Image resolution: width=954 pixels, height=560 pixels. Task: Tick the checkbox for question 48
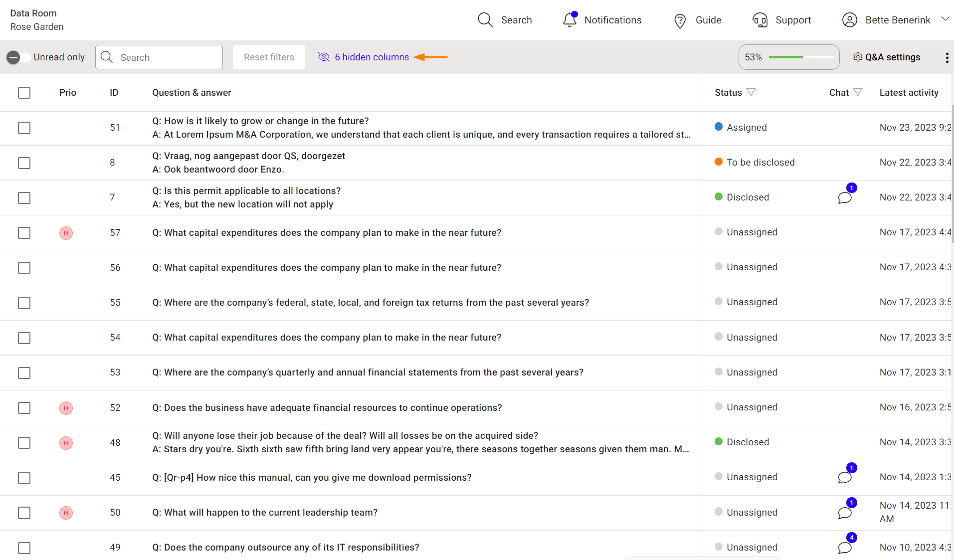point(24,443)
